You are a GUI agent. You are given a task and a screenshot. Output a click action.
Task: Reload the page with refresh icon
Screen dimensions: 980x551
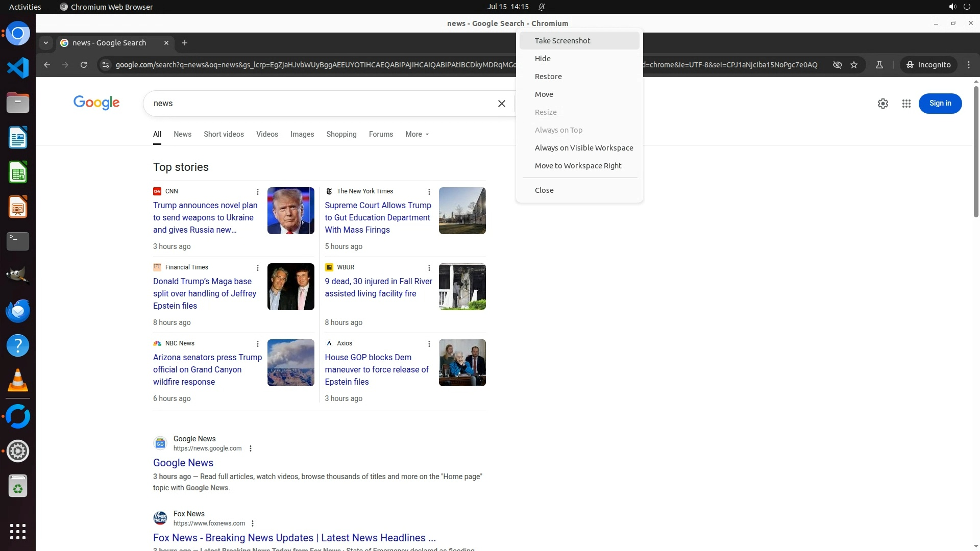pos(84,65)
